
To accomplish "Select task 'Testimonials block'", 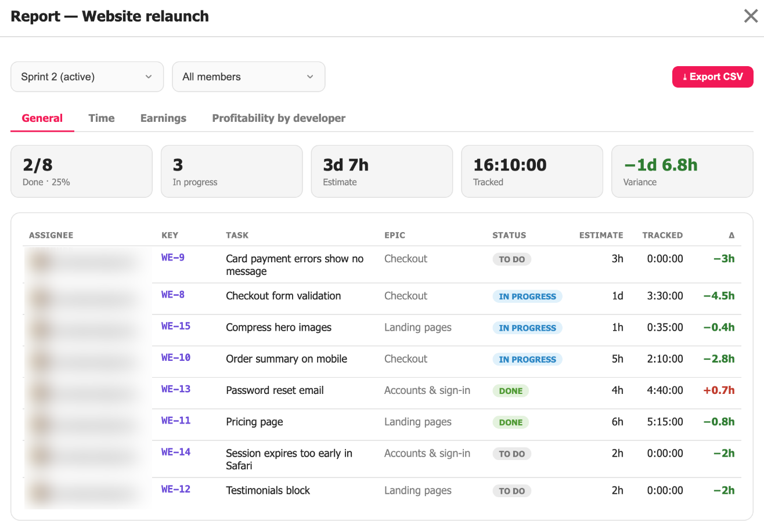I will (268, 491).
